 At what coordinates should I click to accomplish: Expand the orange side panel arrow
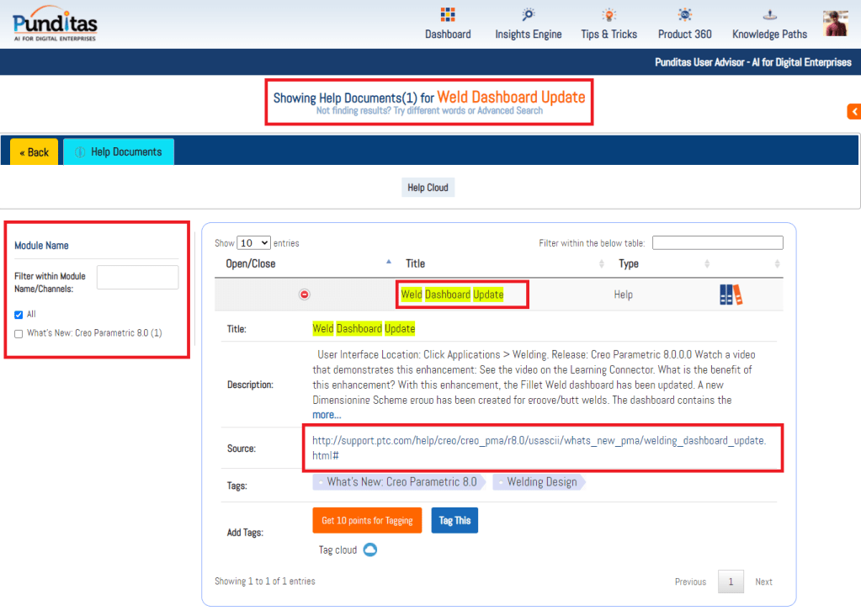(x=853, y=111)
